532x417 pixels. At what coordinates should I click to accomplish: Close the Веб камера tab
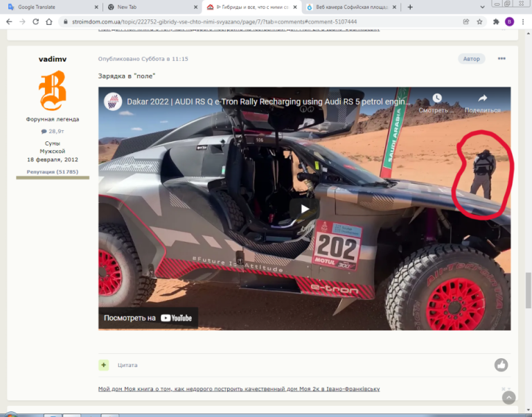point(394,7)
